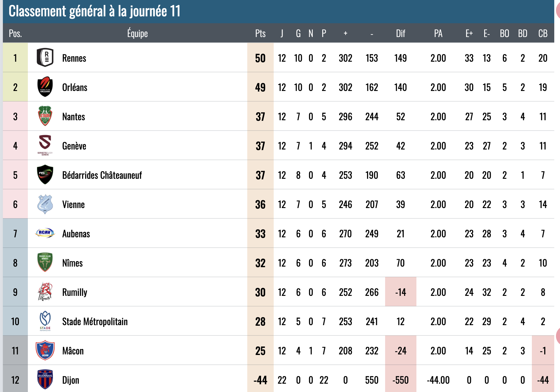Click the CB column header
Screen dimensions: 560x392
(x=543, y=33)
